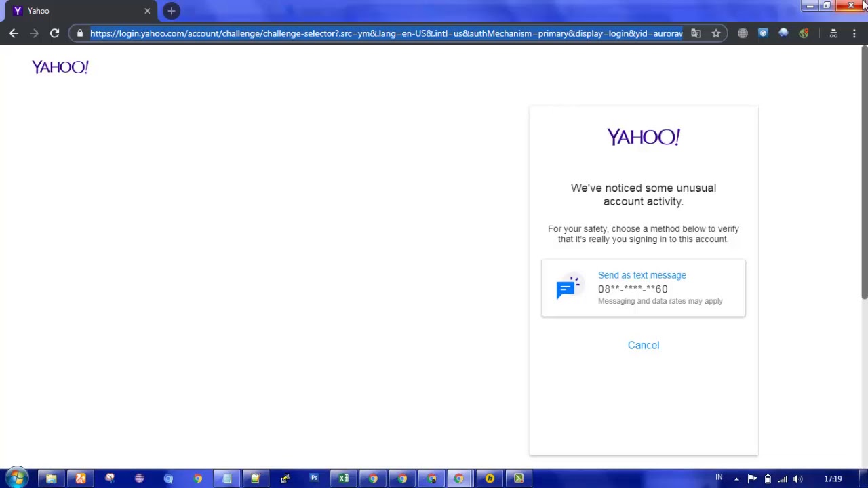Click the address bar URL
868x488 pixels.
pos(386,33)
